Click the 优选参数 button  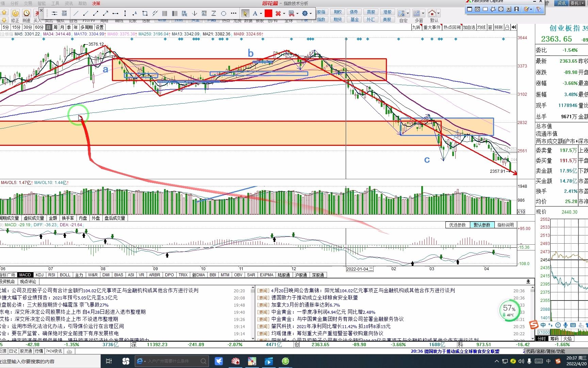pos(457,225)
